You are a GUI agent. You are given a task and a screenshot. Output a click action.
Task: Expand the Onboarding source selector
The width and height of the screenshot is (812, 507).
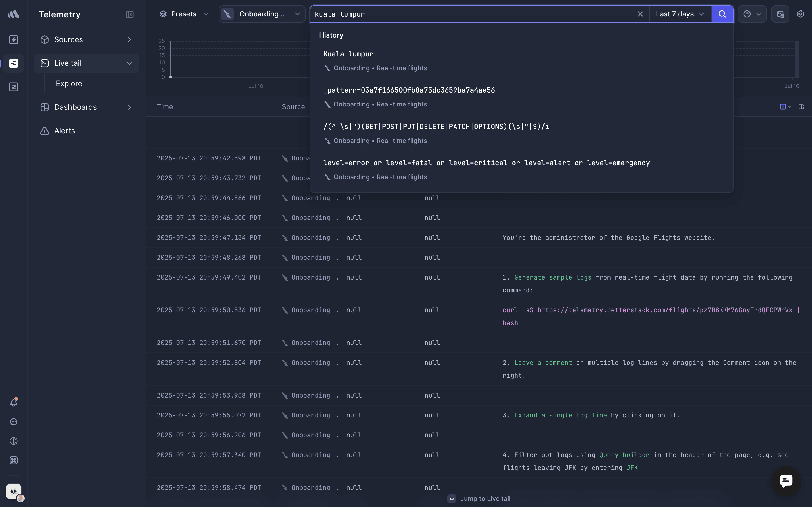click(x=262, y=14)
